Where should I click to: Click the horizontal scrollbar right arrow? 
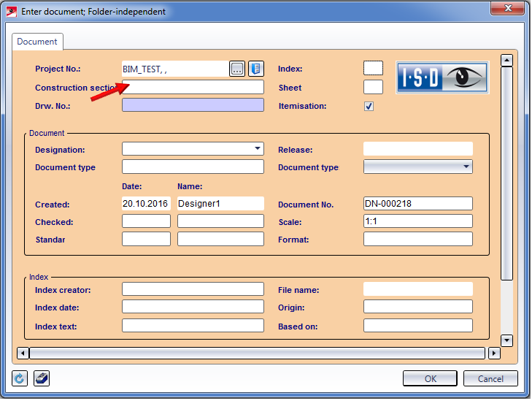tap(494, 354)
